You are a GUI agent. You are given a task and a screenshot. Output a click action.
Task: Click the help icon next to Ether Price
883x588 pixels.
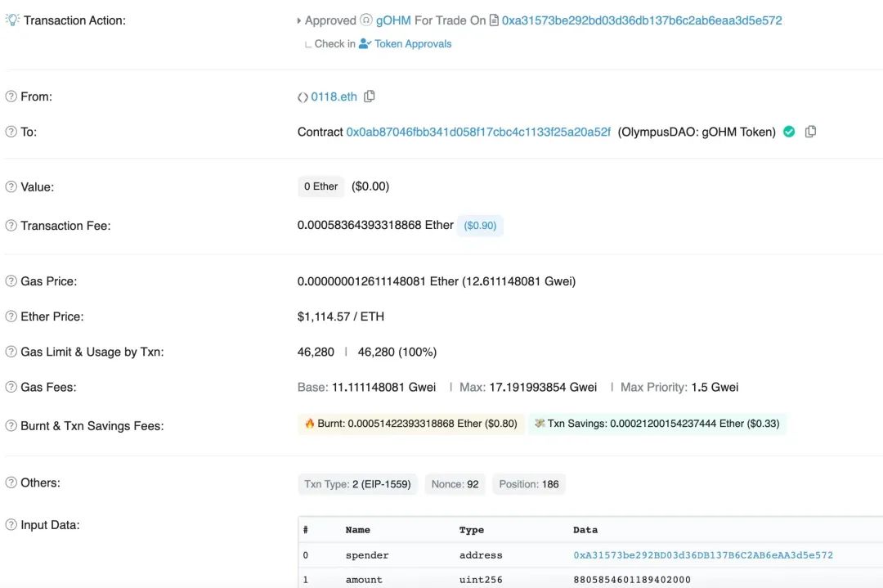(x=11, y=316)
